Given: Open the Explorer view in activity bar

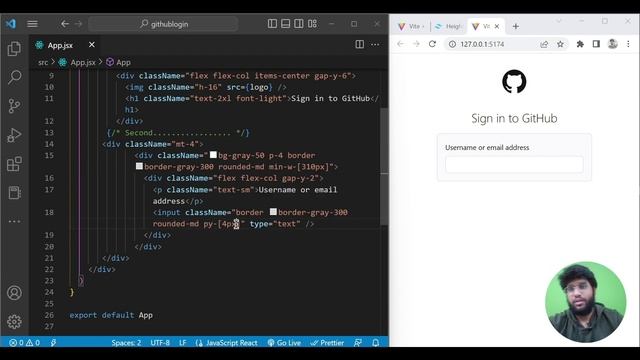Looking at the screenshot, I should pyautogui.click(x=14, y=49).
